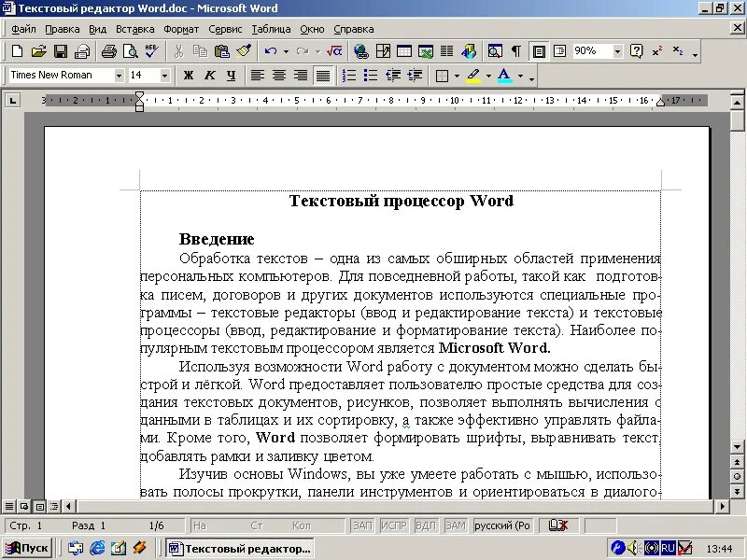Copy selection with the copy icon
Viewport: 747px width, 560px height.
click(x=200, y=51)
